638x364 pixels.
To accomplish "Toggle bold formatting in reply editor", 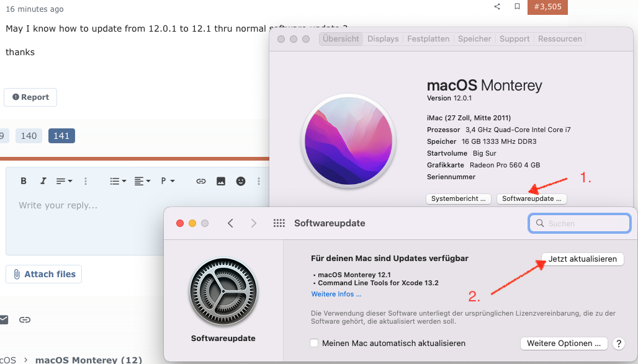I will (24, 181).
